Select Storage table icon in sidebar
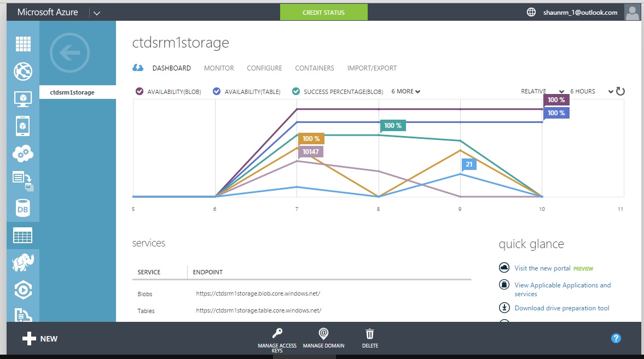Viewport: 644px width, 359px height. tap(23, 236)
